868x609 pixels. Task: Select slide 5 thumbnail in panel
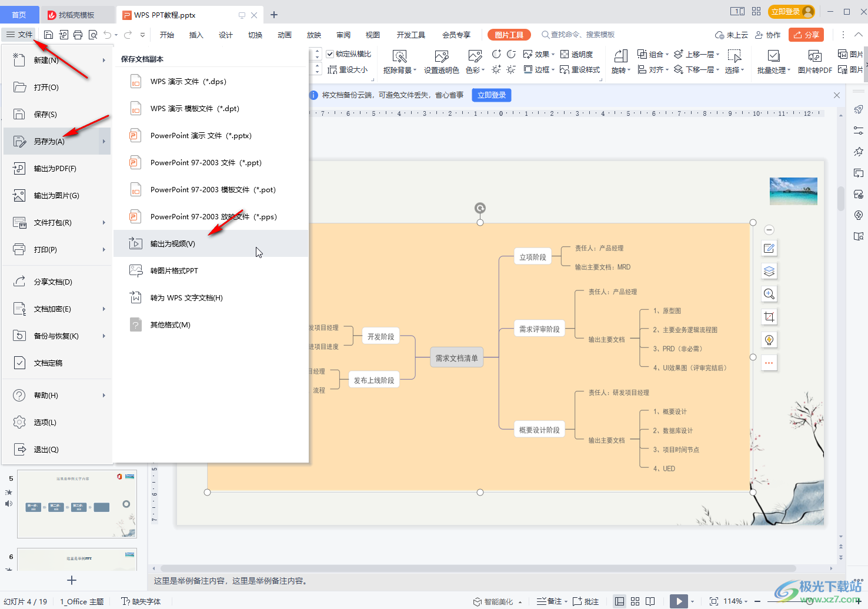coord(77,504)
